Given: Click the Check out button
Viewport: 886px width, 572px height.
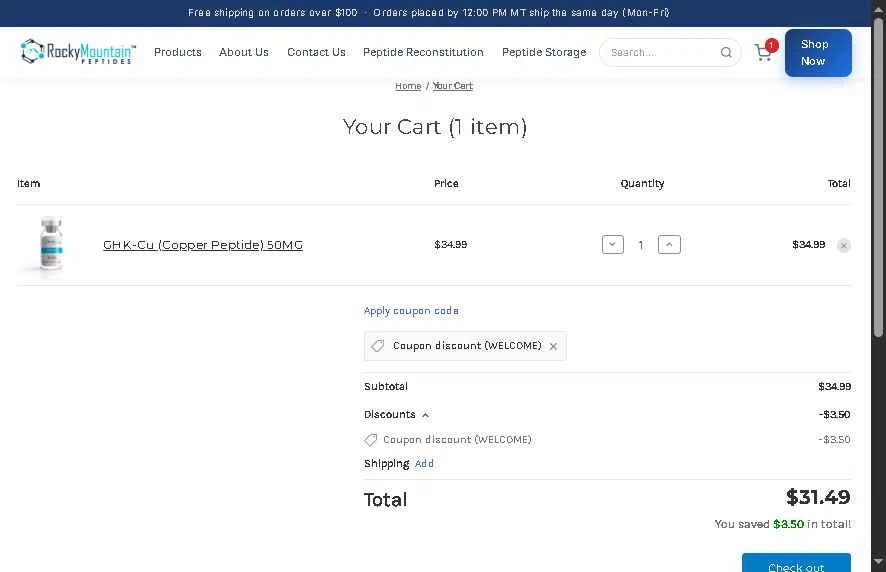Looking at the screenshot, I should [796, 562].
